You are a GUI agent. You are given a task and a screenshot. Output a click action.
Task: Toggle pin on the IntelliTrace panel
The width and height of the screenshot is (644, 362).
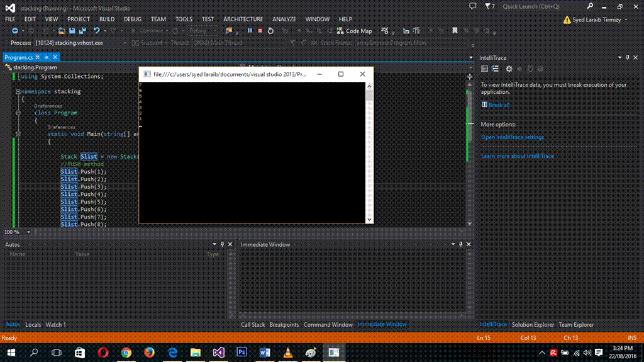click(627, 57)
